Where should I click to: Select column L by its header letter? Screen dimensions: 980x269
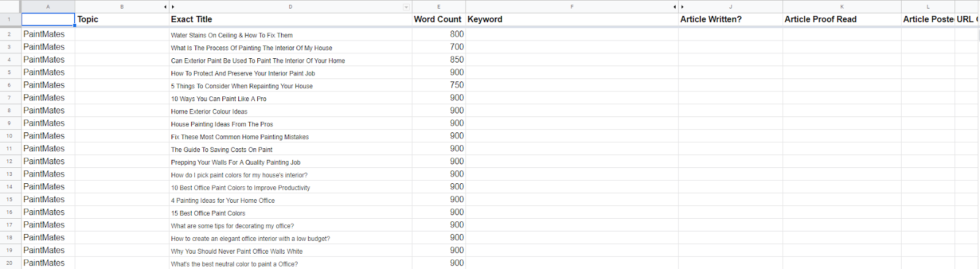[927, 7]
